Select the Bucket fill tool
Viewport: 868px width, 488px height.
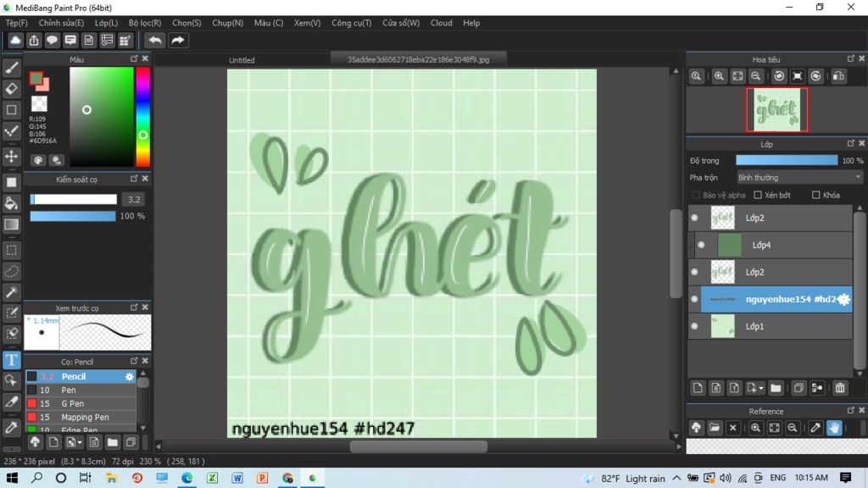[x=11, y=203]
